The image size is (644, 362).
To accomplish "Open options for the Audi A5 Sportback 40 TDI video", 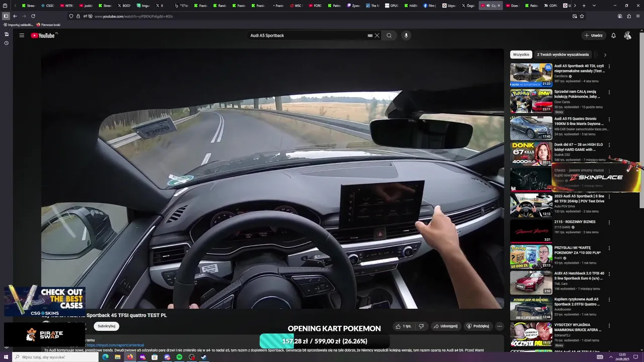I will pyautogui.click(x=609, y=66).
